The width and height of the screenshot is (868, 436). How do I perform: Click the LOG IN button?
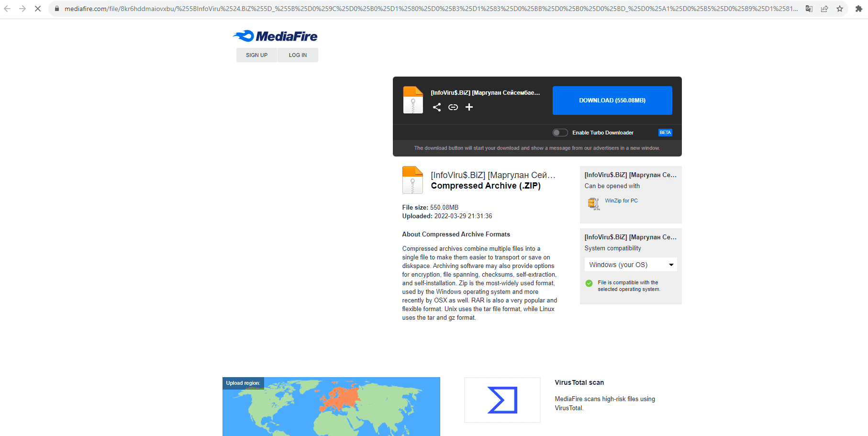(298, 55)
